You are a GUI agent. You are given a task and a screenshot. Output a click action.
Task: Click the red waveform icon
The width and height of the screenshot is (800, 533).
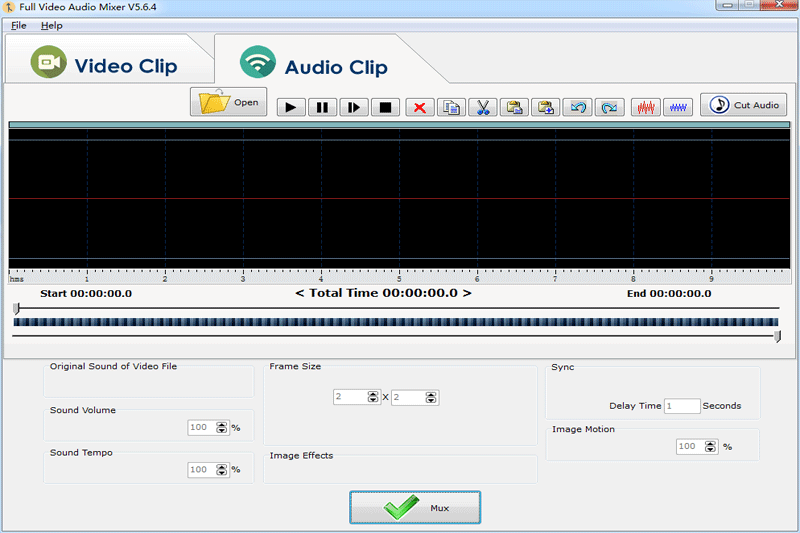click(x=646, y=107)
